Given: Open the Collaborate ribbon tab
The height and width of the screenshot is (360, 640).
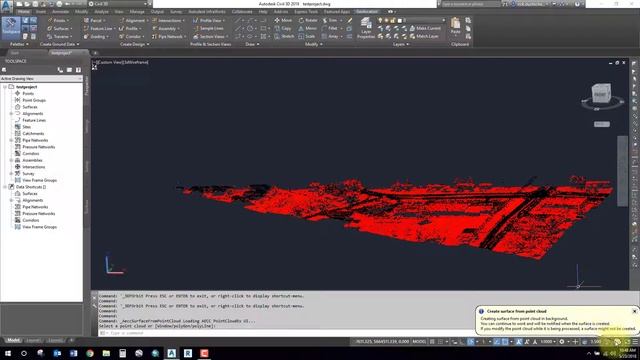Looking at the screenshot, I should pos(242,12).
